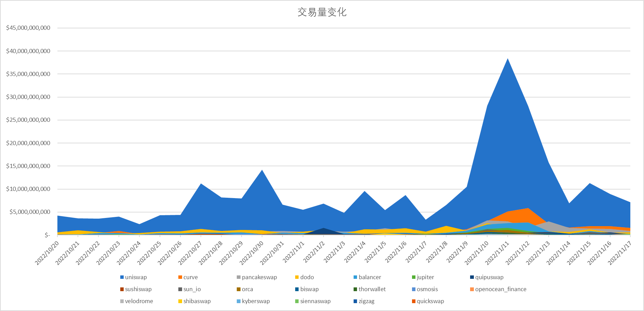Click the uniswap legend color swatch

pos(122,277)
